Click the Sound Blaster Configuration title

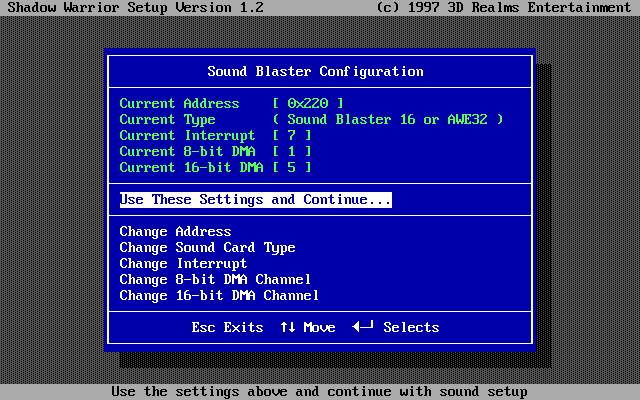pos(315,71)
